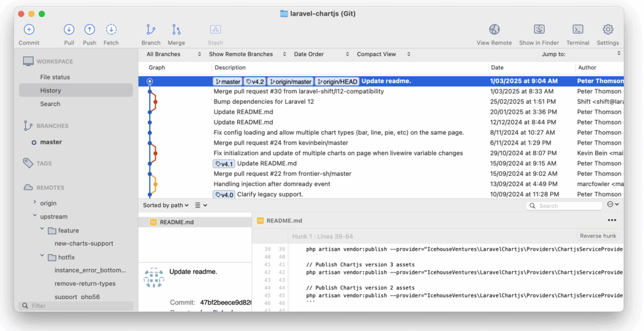Click the origin/master branch label
This screenshot has height=331, width=644.
click(x=290, y=82)
